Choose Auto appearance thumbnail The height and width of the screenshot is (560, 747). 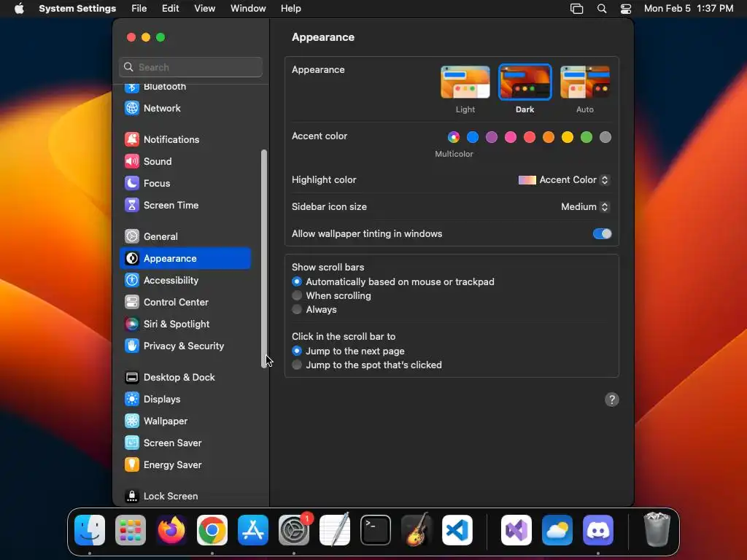pyautogui.click(x=585, y=82)
